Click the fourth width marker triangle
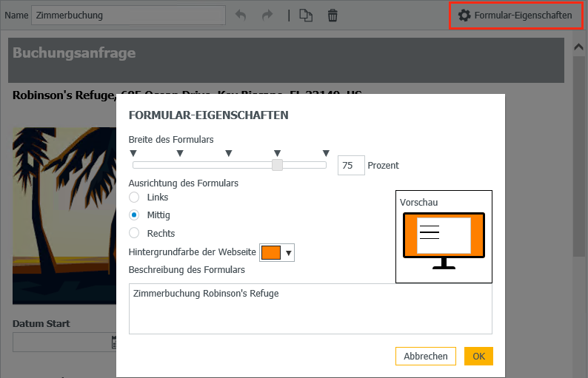This screenshot has height=378, width=588. (x=277, y=153)
